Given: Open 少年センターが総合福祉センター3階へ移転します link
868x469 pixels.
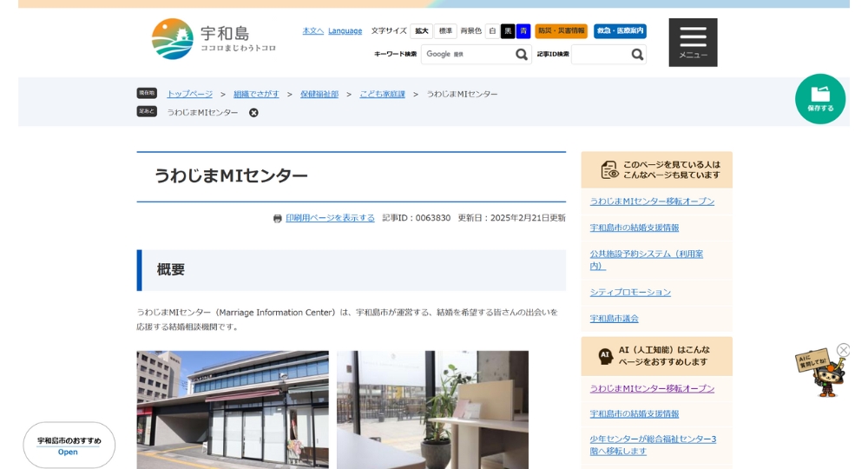Looking at the screenshot, I should click(653, 445).
